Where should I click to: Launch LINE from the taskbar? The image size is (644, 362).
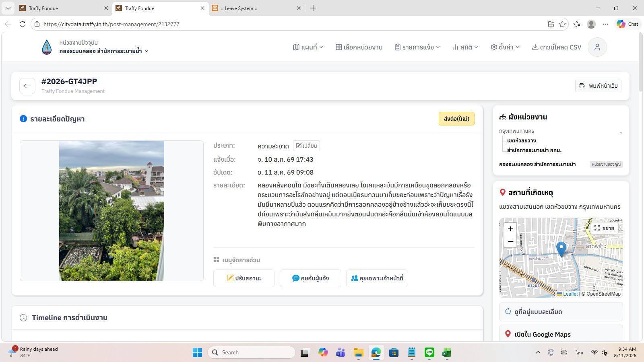(429, 353)
